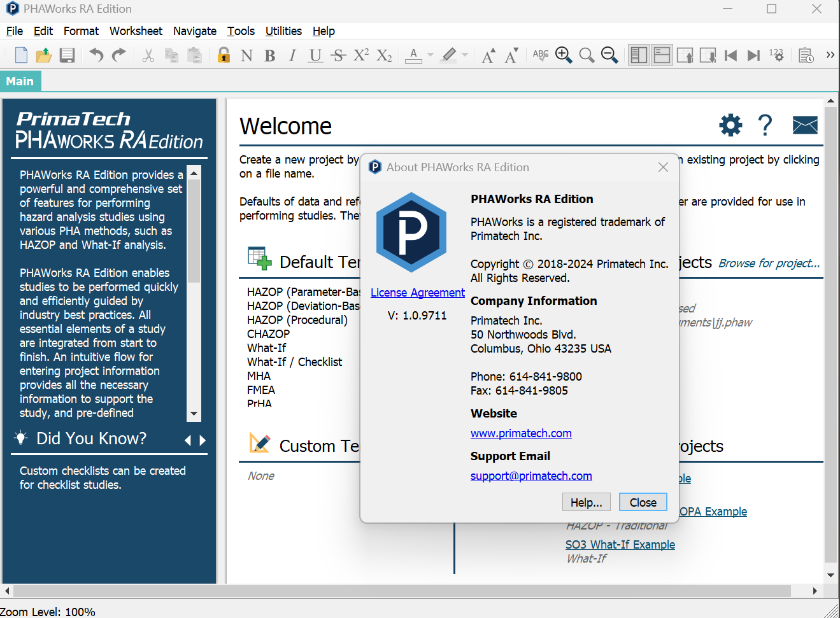The height and width of the screenshot is (618, 840).
Task: Click the Save diskette icon
Action: (67, 55)
